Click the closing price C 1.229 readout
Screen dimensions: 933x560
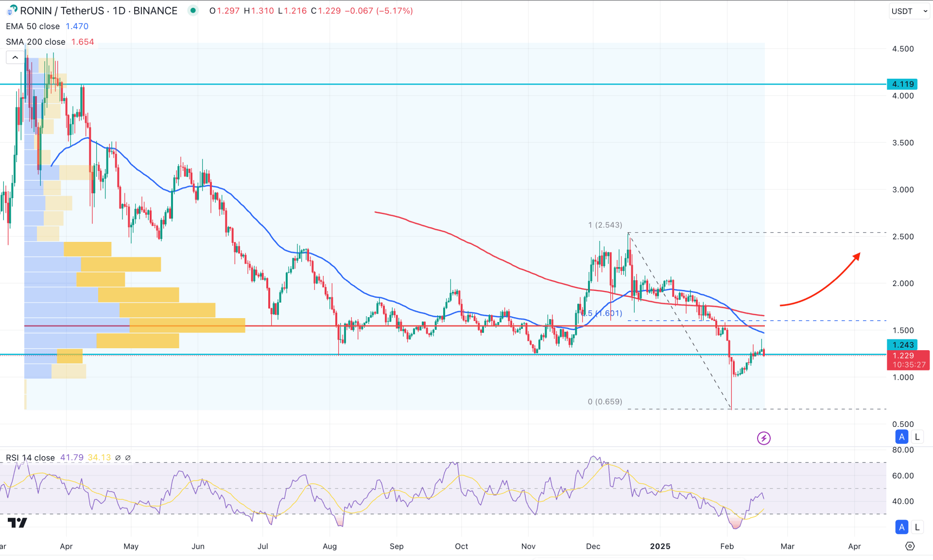coord(326,11)
